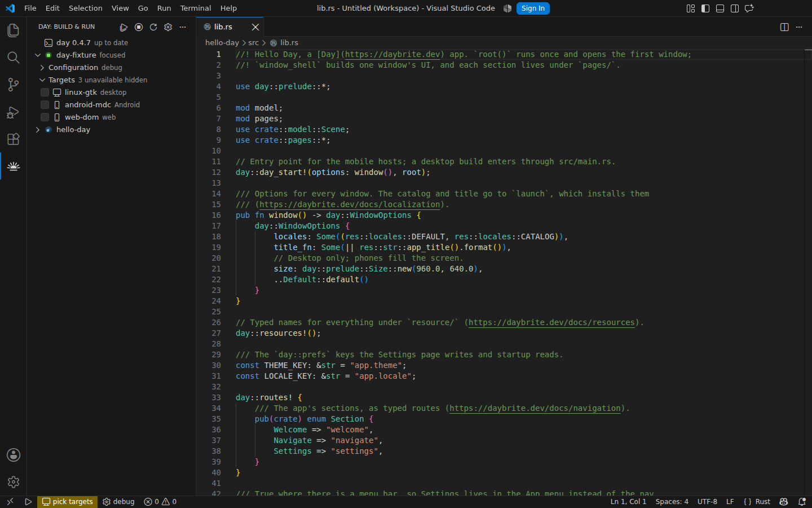Expand the Configuration debug node
Viewport: 812px width, 508px height.
click(x=42, y=68)
